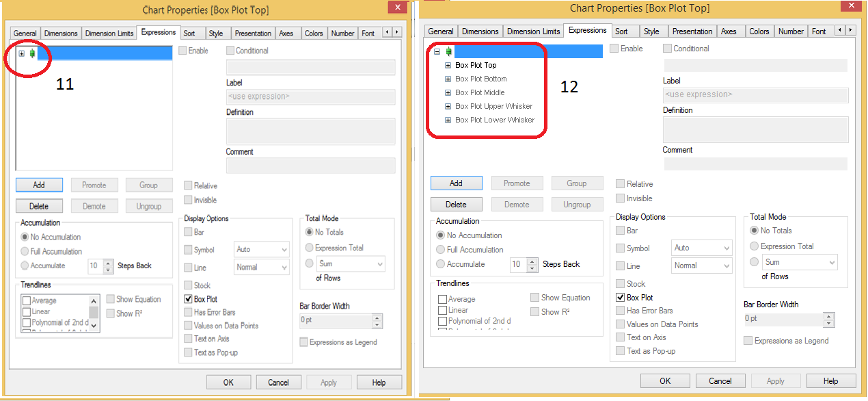Screen dimensions: 868x401
Task: Select the Box Plot Bottom expression
Action: coord(480,79)
